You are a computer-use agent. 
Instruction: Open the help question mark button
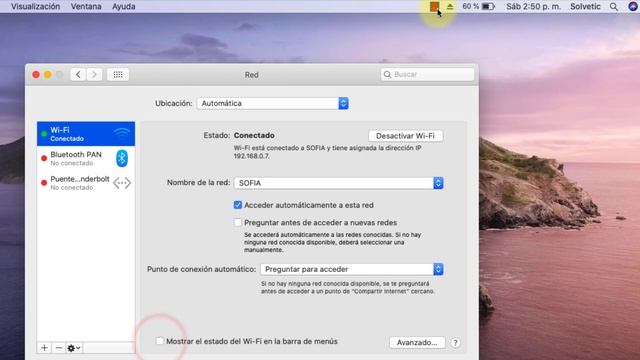(x=456, y=342)
